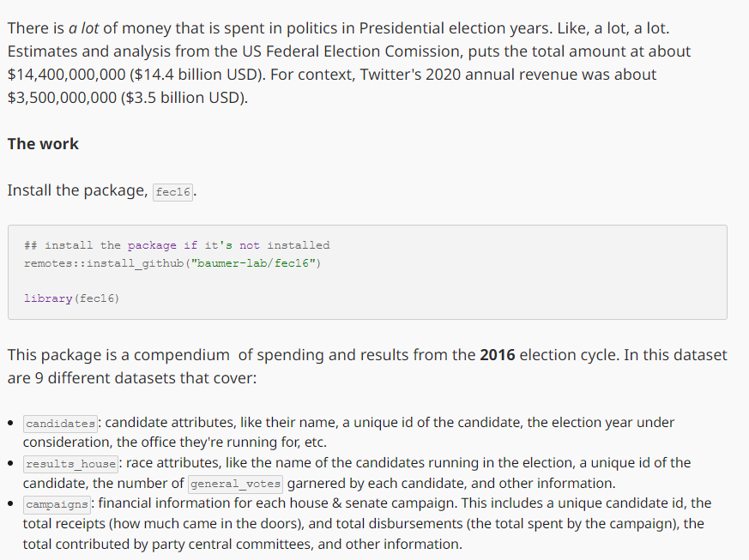Click the bold 2016 text
The width and height of the screenshot is (749, 560).
pyautogui.click(x=498, y=355)
